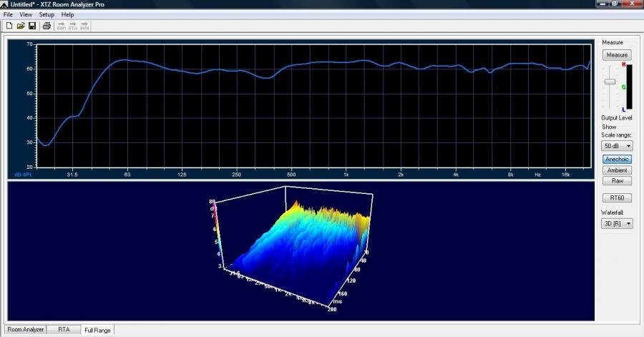Click the XTZ application icon in title bar
This screenshot has width=644, height=337.
pos(4,4)
